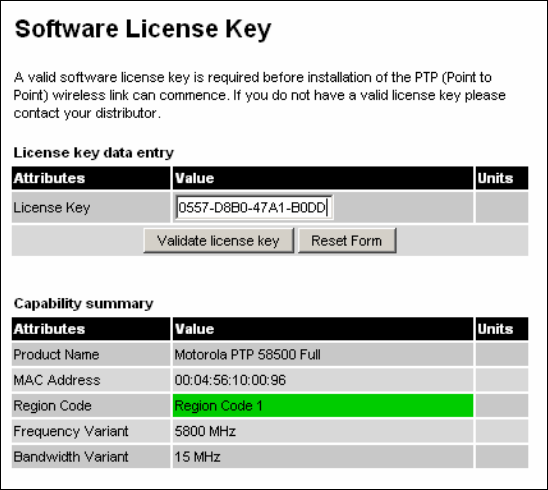Click the MAC Address attribute label

pyautogui.click(x=57, y=380)
